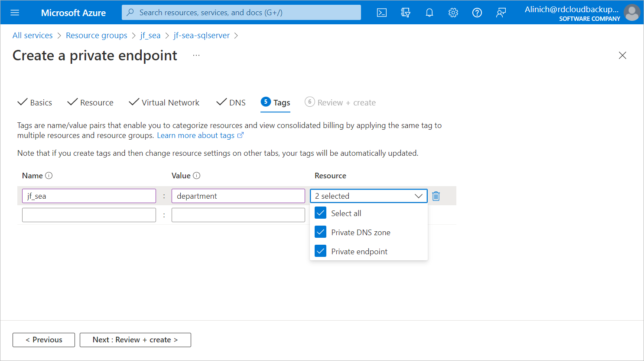Open the Azure portal hamburger menu
Screen dimensions: 644x361
(15, 13)
